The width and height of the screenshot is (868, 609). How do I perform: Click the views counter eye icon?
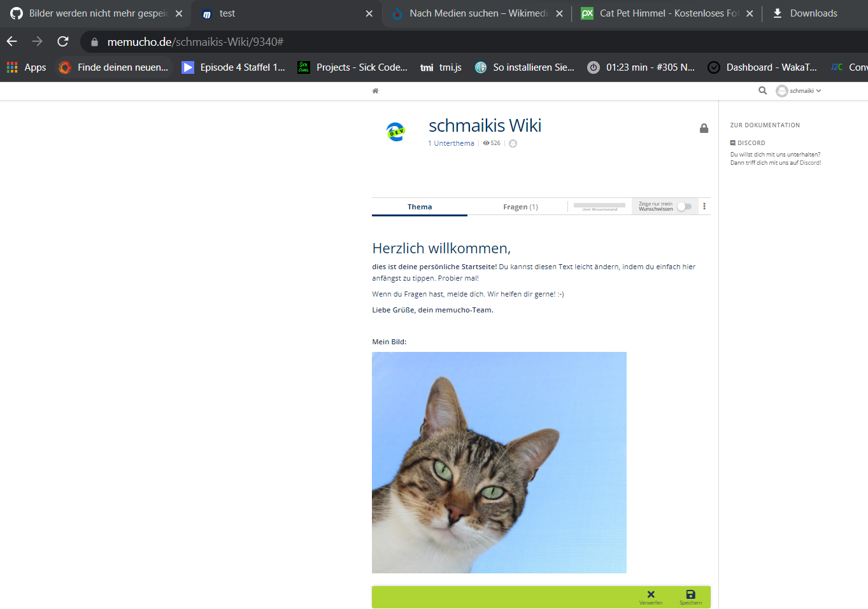485,143
